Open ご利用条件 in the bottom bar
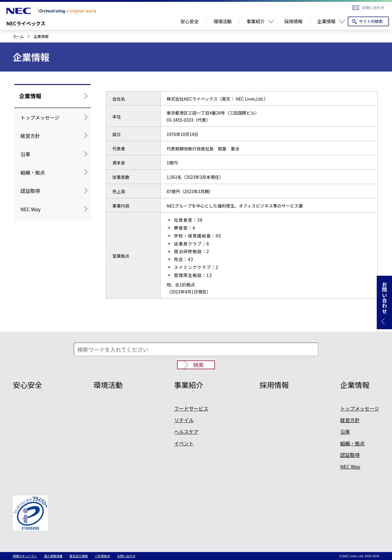Viewport: 392px width, 560px height. tap(102, 556)
